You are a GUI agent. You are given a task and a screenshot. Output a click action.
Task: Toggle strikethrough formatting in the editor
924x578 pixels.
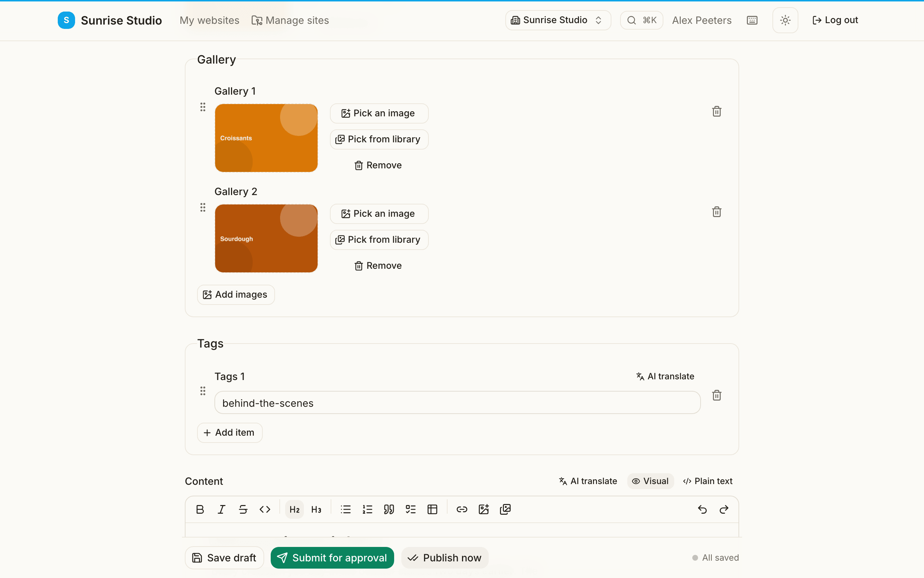click(243, 509)
